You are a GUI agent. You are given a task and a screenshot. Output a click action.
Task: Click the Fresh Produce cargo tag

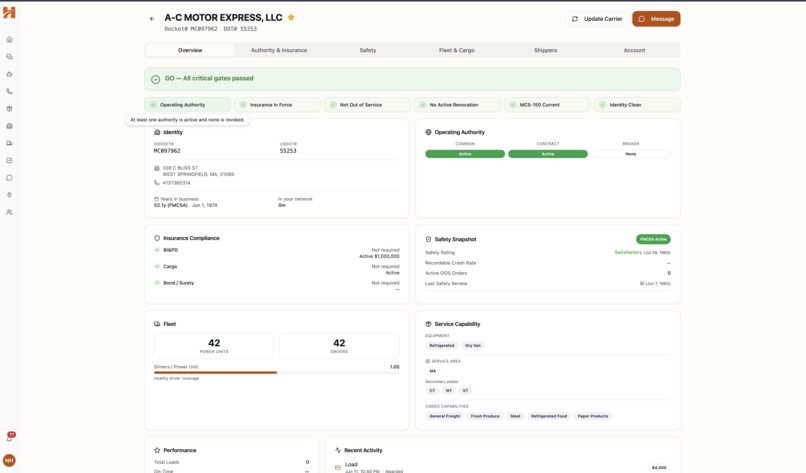[485, 416]
